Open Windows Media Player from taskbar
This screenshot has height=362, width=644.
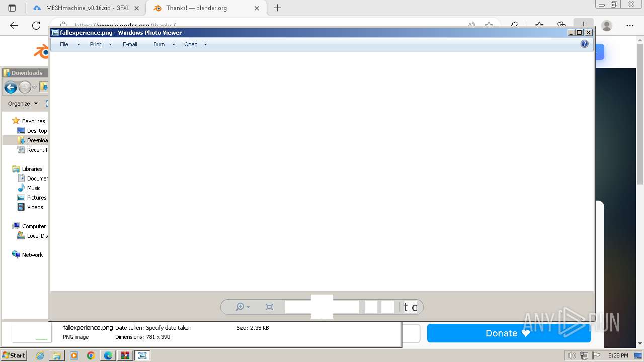click(74, 355)
